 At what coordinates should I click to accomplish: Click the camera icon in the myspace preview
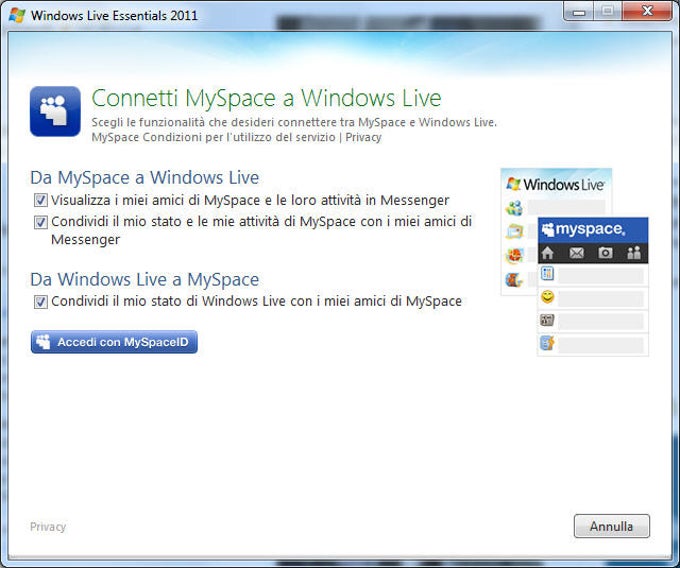coord(605,253)
